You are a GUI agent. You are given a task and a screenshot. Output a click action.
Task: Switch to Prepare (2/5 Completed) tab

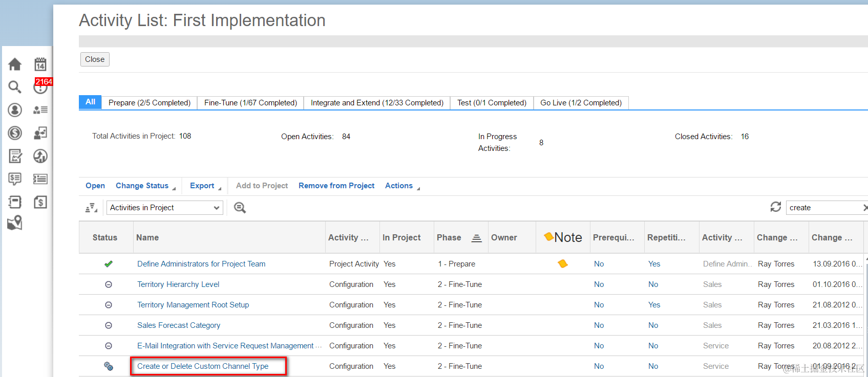coord(150,103)
